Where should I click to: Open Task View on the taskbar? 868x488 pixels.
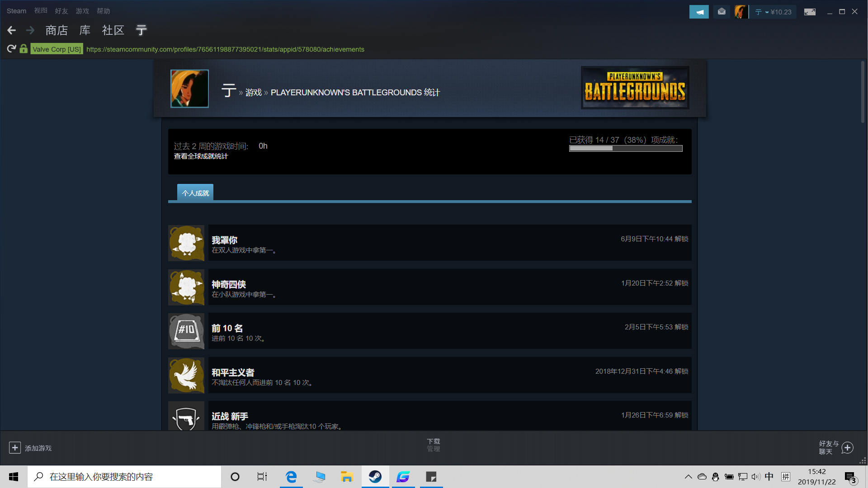[262, 477]
